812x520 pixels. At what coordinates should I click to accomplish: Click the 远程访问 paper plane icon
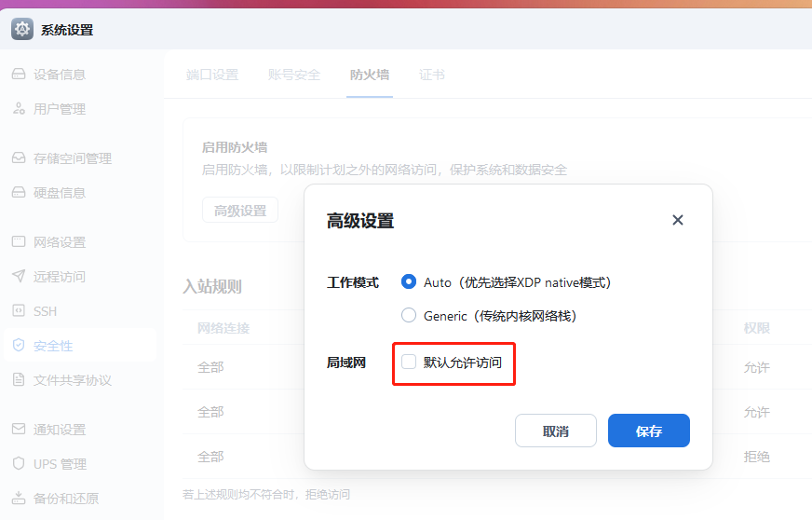point(19,277)
